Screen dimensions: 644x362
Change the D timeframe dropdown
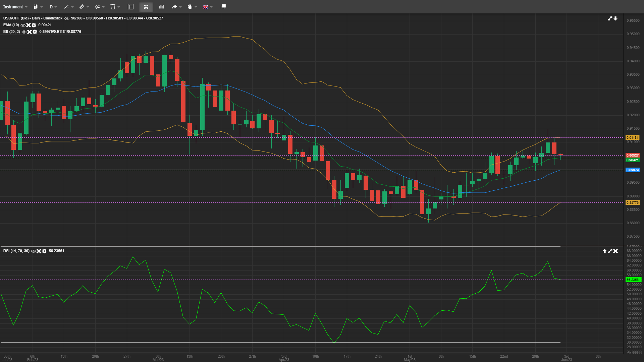[53, 7]
